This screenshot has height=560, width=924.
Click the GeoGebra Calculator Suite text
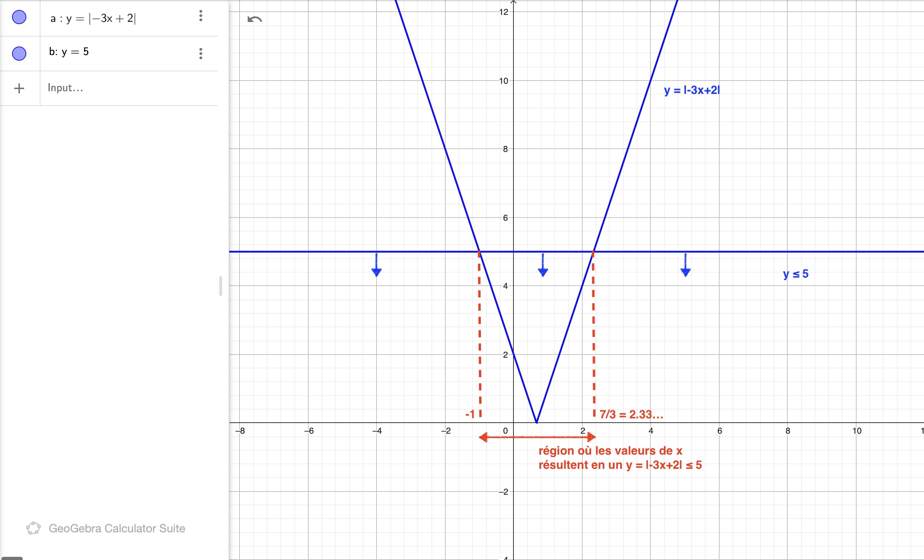click(x=117, y=528)
